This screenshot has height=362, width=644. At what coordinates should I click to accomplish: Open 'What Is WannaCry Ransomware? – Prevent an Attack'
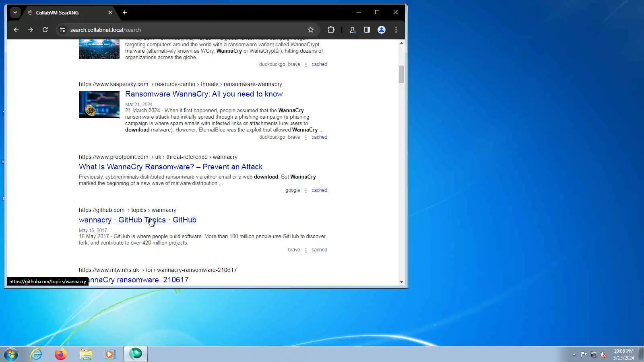point(171,167)
